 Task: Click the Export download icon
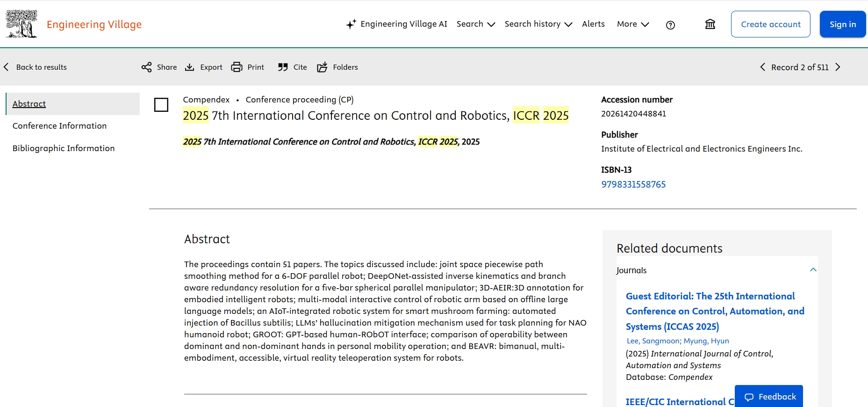[x=190, y=67]
